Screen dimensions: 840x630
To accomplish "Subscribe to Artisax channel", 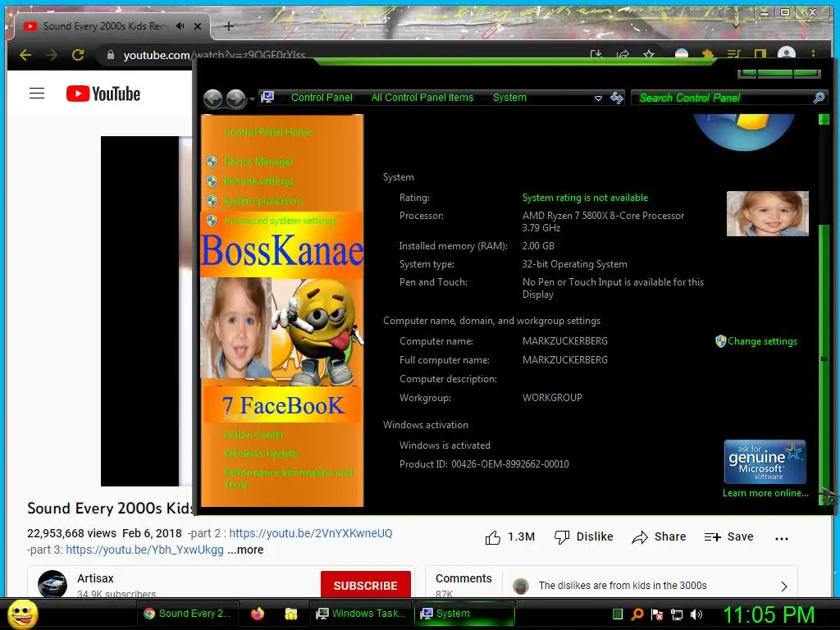I will [365, 585].
